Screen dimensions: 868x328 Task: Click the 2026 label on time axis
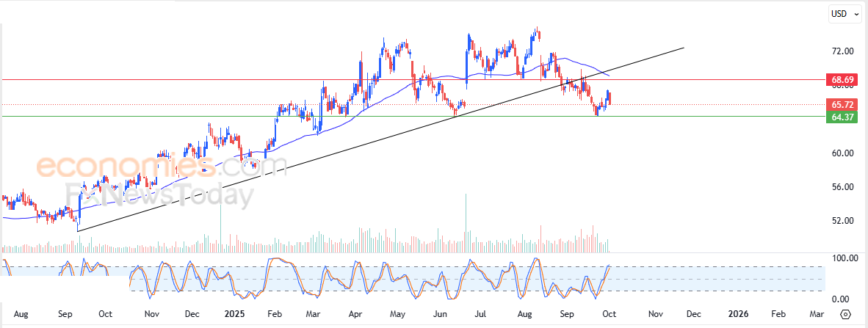coord(738,314)
